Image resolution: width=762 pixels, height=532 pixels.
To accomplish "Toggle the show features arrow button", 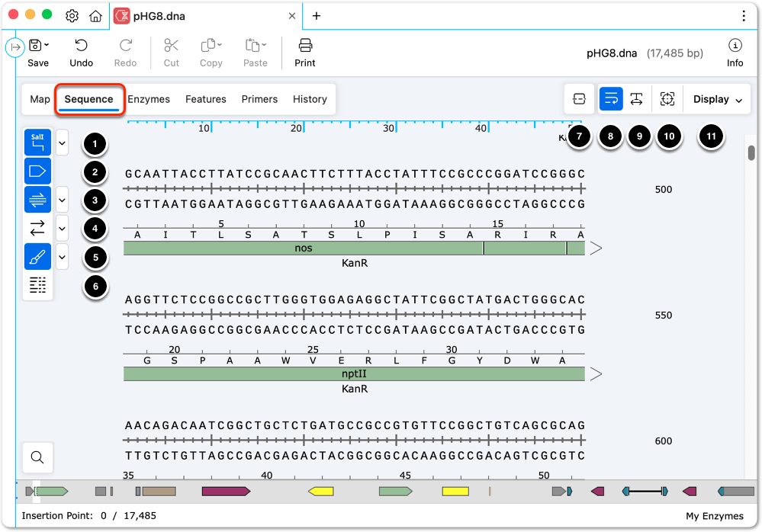I will coord(37,171).
